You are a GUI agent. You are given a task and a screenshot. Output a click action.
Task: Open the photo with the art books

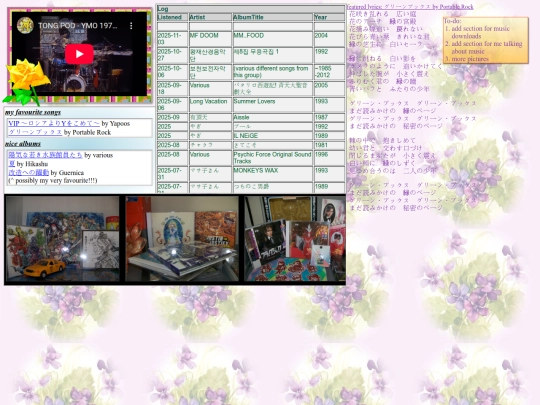[182, 239]
